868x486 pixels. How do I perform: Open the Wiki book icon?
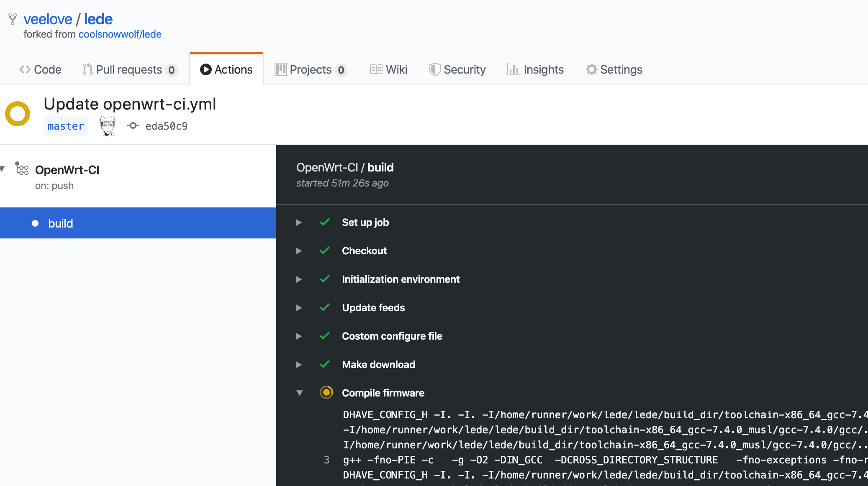[376, 69]
